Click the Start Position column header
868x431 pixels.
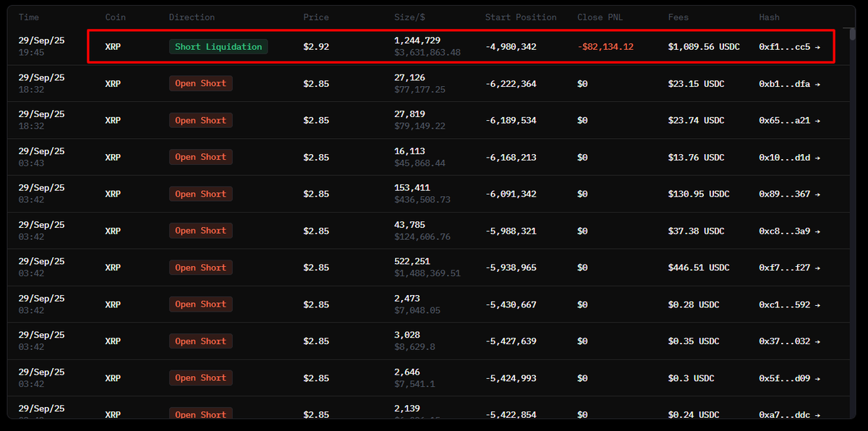click(521, 17)
